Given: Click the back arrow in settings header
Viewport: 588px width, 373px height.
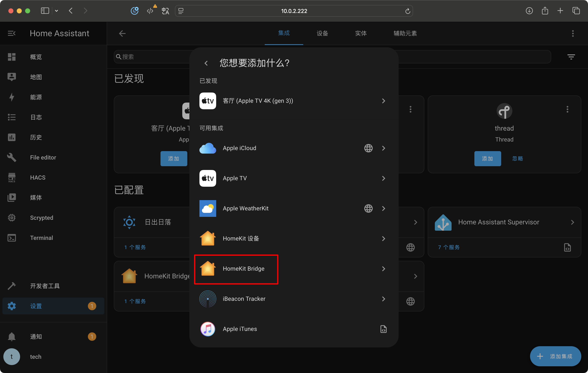Looking at the screenshot, I should 122,33.
